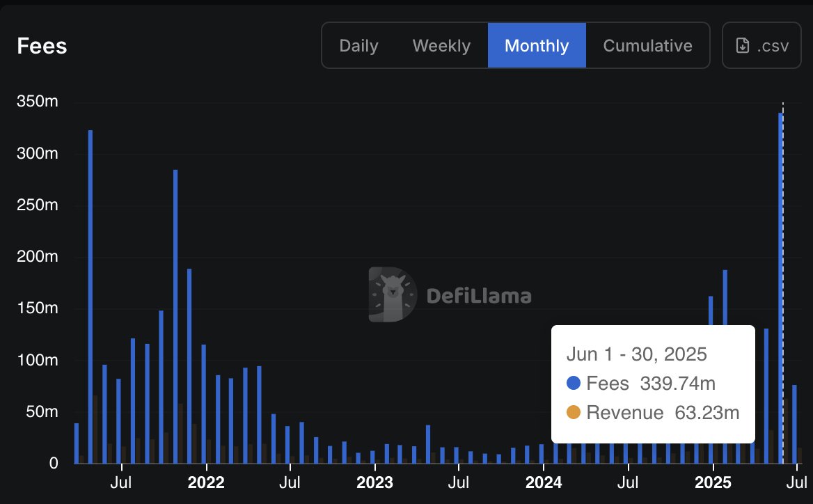Click the 350m y-axis label

click(x=38, y=101)
